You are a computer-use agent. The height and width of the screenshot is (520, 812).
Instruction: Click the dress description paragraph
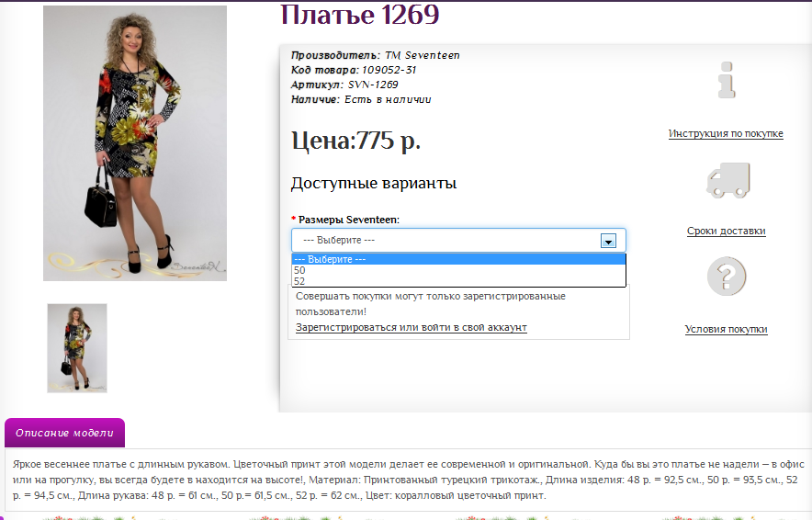408,480
